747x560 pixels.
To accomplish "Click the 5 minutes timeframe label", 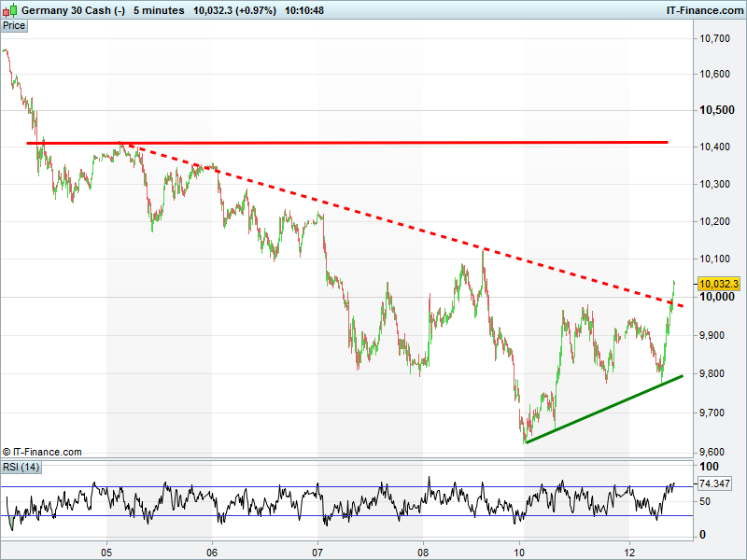I will click(159, 9).
